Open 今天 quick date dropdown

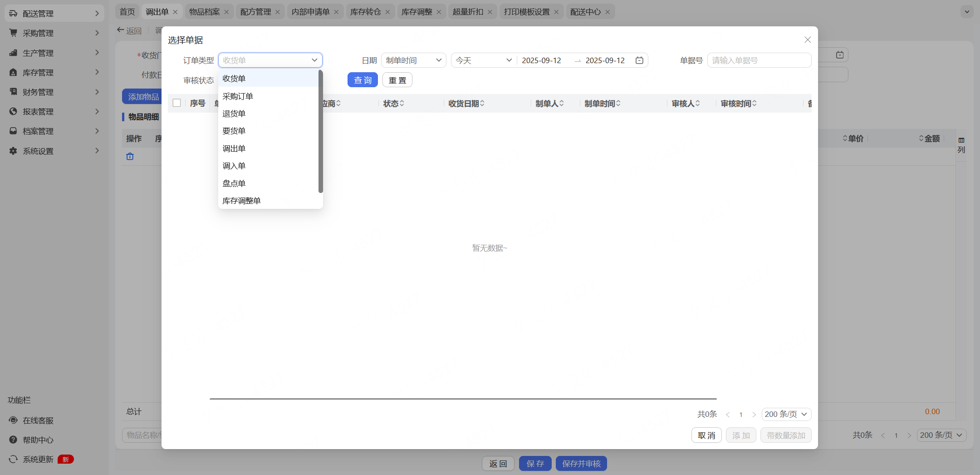(484, 60)
